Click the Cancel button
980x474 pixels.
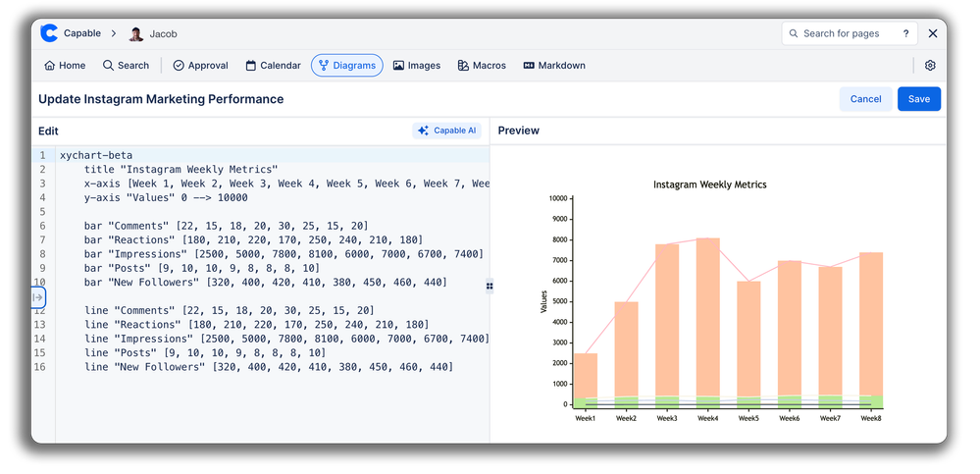click(x=865, y=99)
